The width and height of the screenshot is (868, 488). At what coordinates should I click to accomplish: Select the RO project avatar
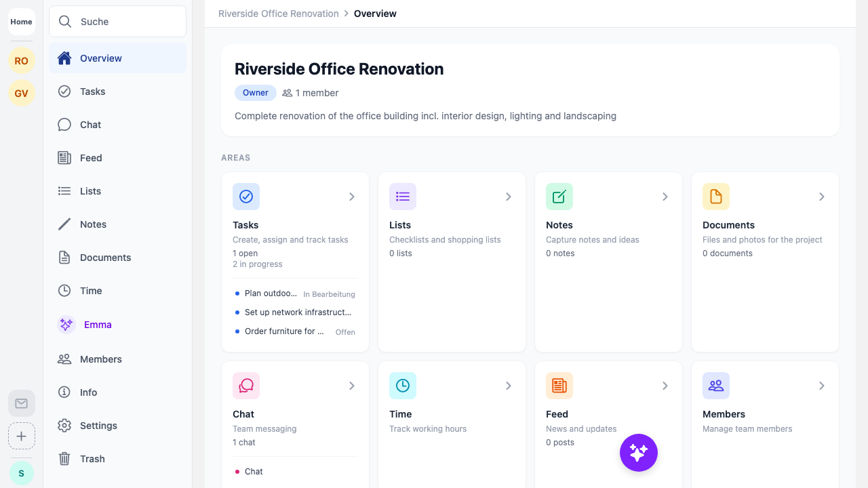pos(21,61)
